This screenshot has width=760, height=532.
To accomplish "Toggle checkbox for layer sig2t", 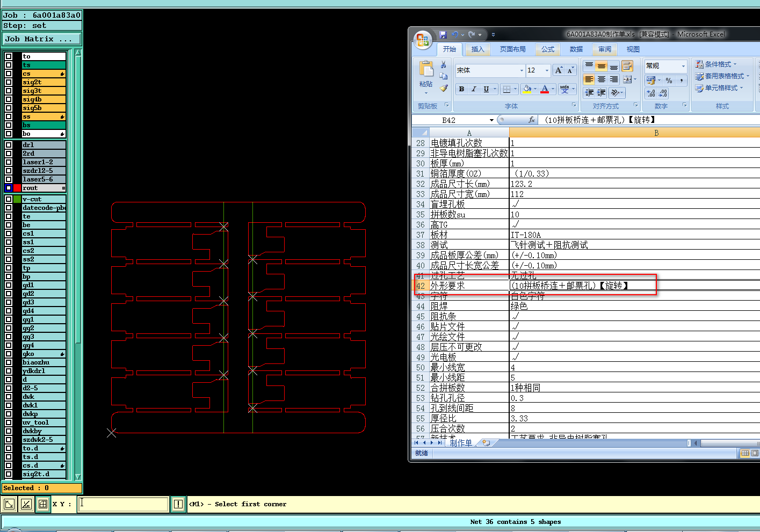I will (x=9, y=82).
